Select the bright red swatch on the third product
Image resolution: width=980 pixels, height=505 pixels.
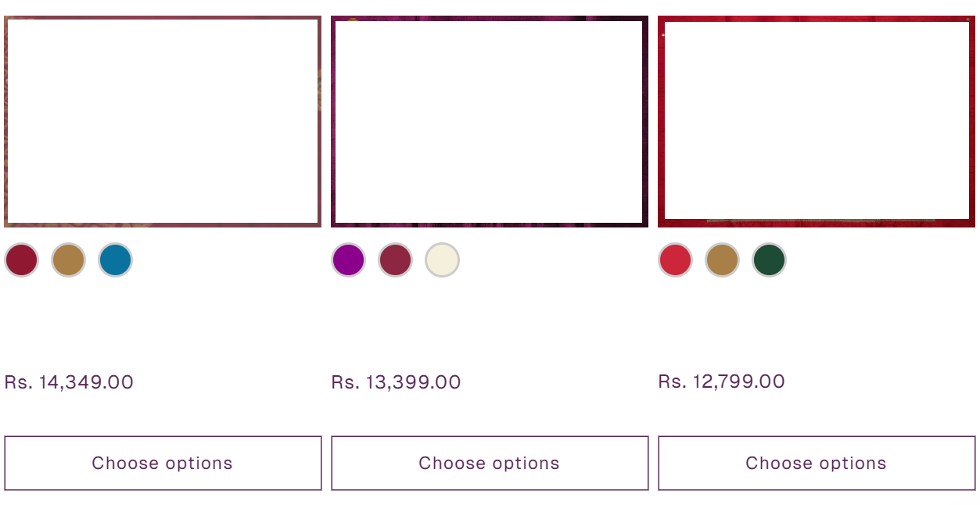click(x=674, y=260)
